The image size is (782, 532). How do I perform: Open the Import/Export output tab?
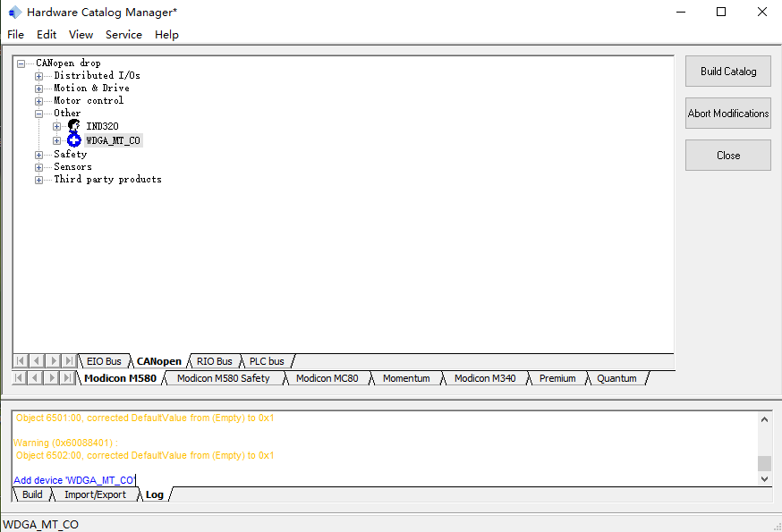pyautogui.click(x=95, y=494)
